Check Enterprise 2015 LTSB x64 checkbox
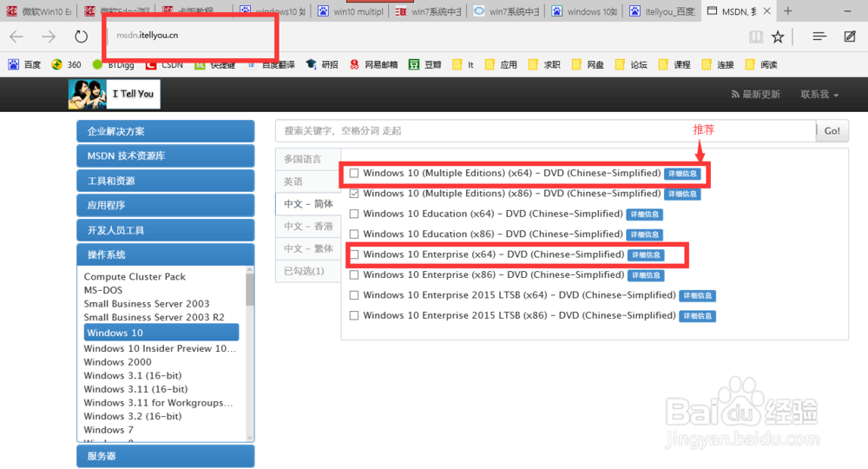The height and width of the screenshot is (469, 868). (354, 295)
